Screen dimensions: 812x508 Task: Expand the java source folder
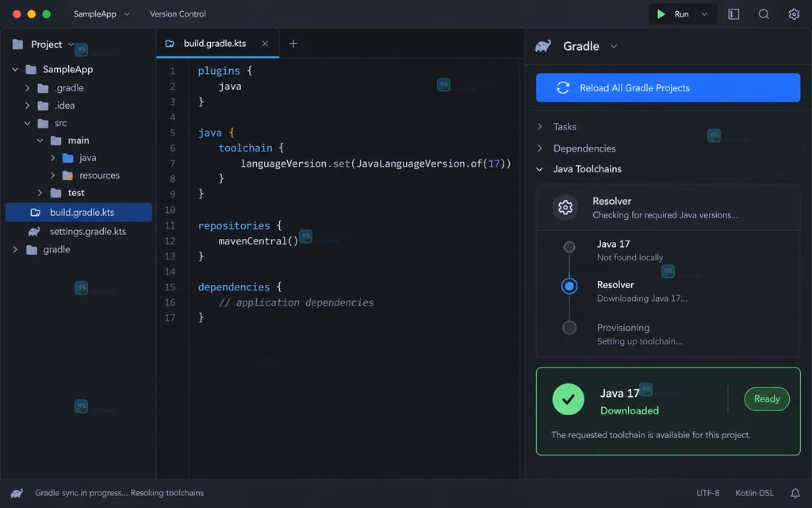(52, 158)
